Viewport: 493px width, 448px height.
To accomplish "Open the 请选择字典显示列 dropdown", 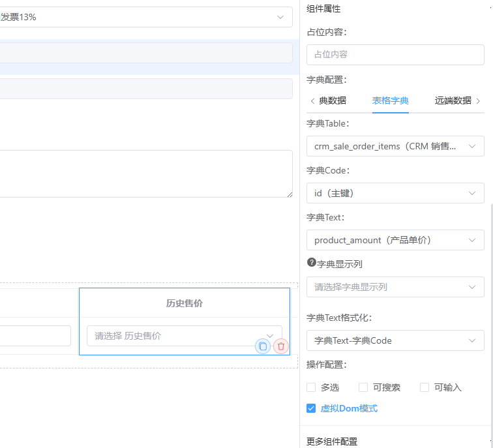I will coord(395,287).
